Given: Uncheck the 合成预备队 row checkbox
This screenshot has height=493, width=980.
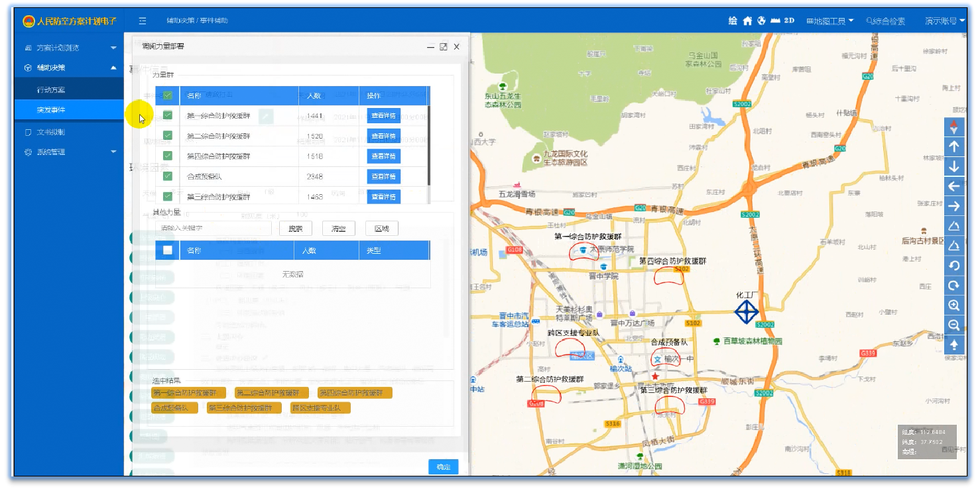Looking at the screenshot, I should click(x=168, y=176).
